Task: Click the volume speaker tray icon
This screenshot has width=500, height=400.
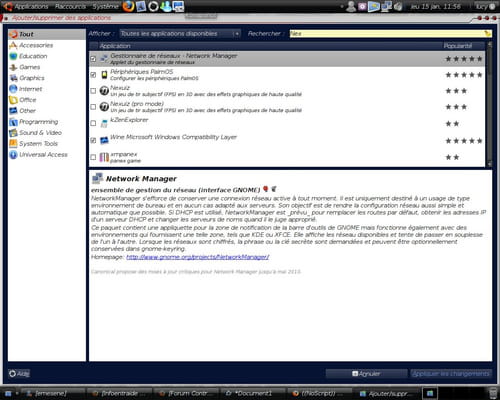Action: pos(398,6)
